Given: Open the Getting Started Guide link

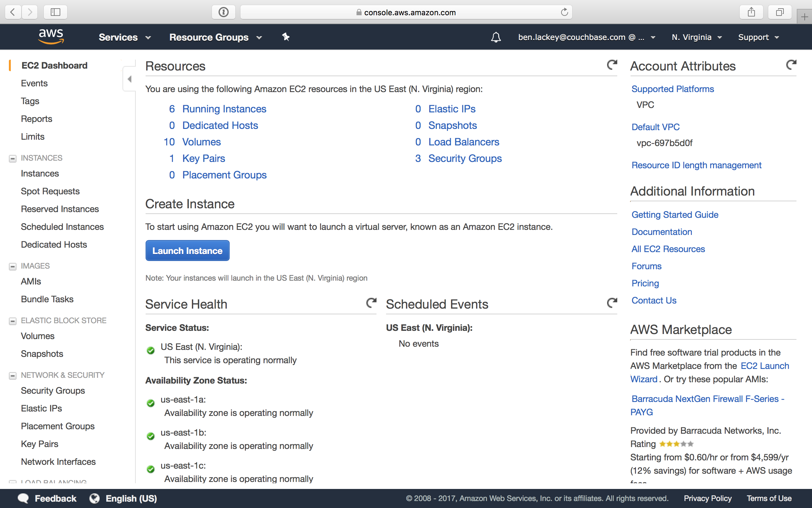Looking at the screenshot, I should [675, 215].
